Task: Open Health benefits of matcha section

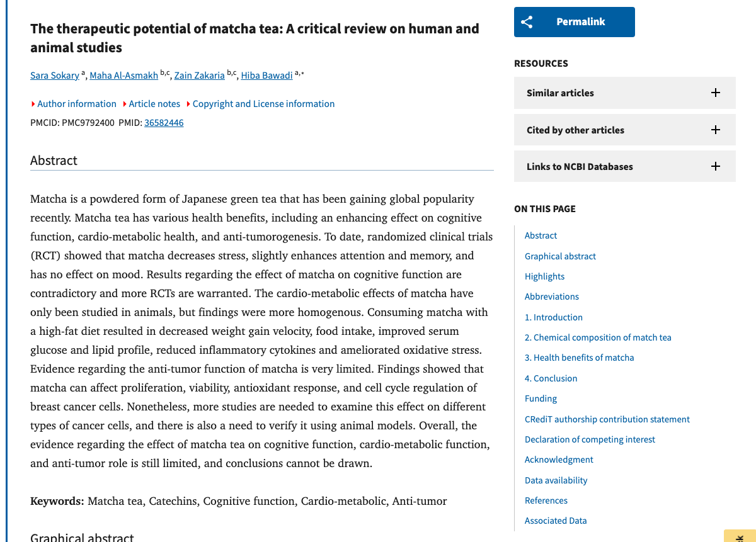Action: [579, 358]
